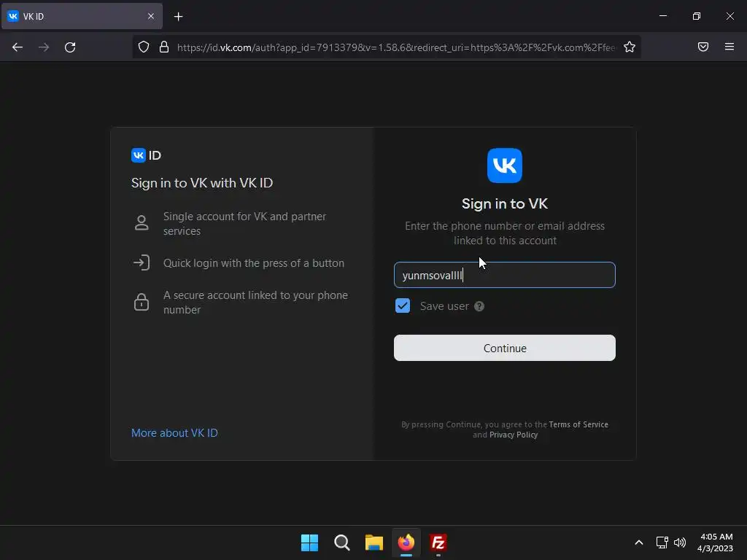Image resolution: width=747 pixels, height=560 pixels.
Task: Click the large VK logo above sign in
Action: coord(505,166)
